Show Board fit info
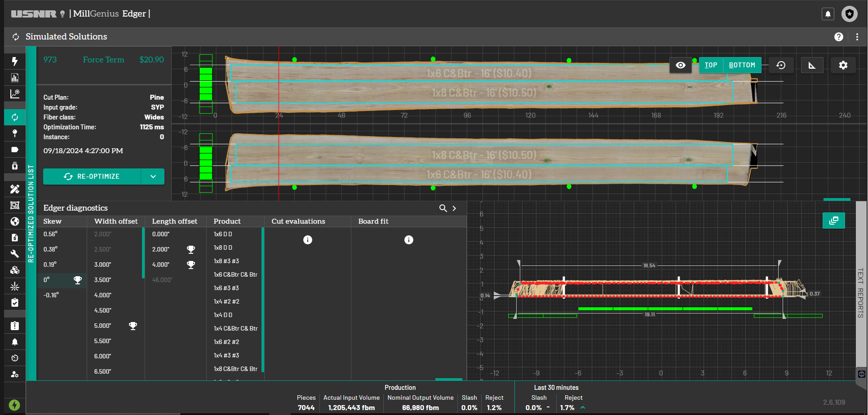The height and width of the screenshot is (415, 868). click(x=409, y=240)
